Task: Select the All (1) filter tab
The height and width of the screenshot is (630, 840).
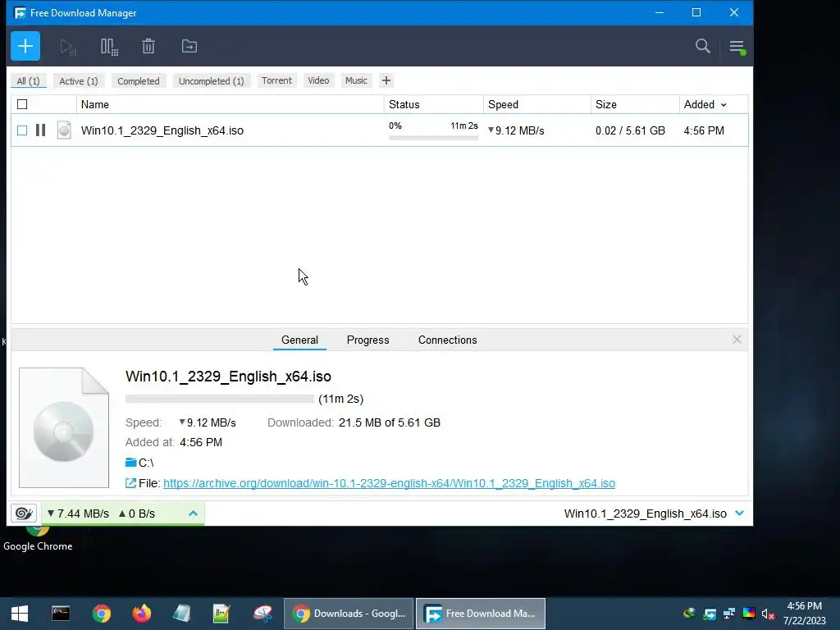Action: tap(29, 81)
